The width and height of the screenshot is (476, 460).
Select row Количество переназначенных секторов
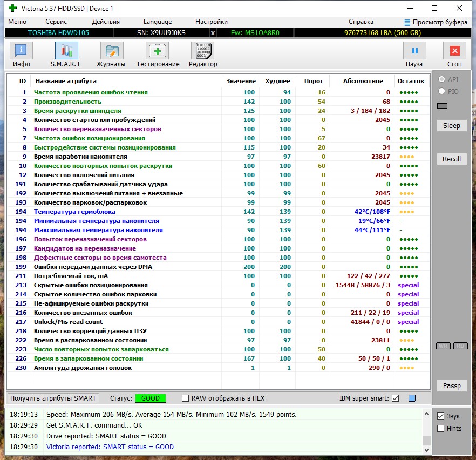click(x=219, y=129)
